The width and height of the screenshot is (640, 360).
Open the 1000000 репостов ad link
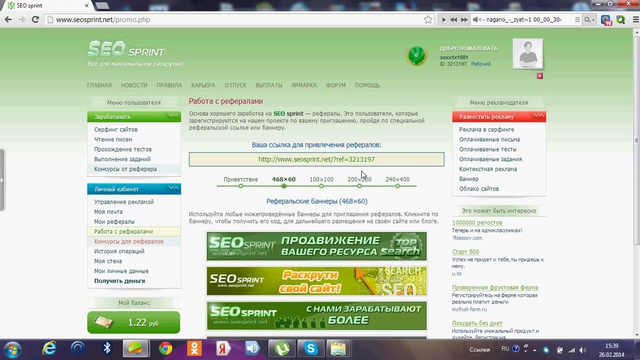477,223
